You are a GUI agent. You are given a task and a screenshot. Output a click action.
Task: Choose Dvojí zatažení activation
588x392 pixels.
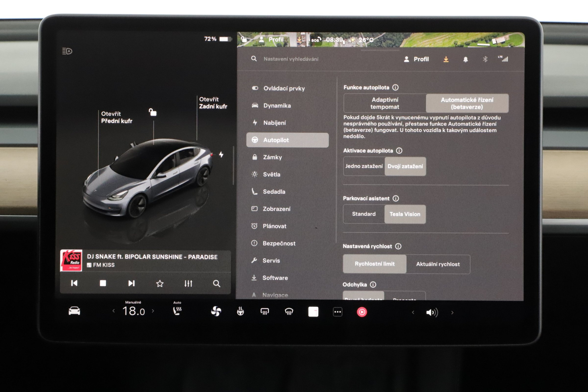click(x=405, y=166)
